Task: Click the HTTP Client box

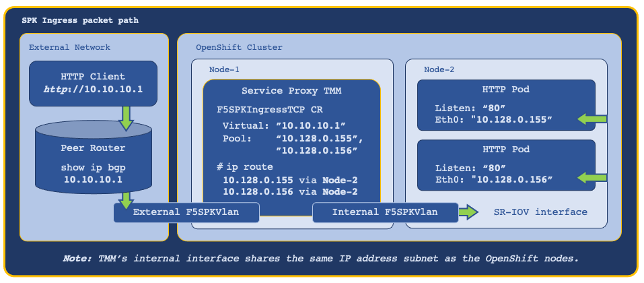Action: pos(94,84)
